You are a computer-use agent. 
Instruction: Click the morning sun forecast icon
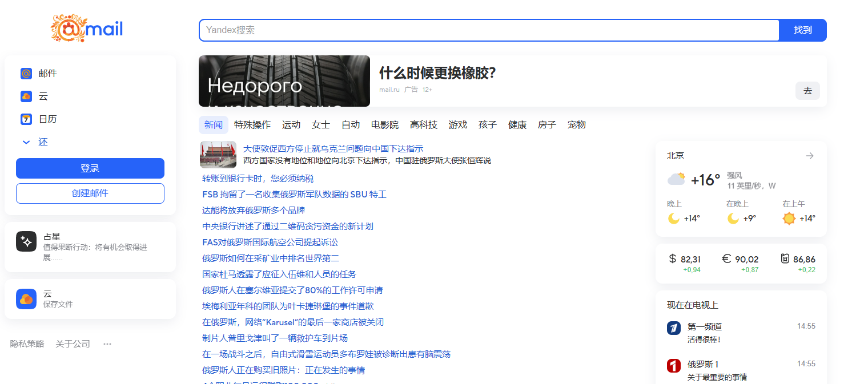[789, 219]
